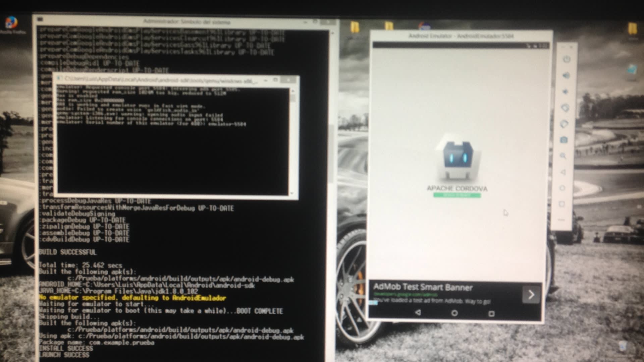
Task: Select the Chrome icon behind the emulator window
Action: click(424, 26)
